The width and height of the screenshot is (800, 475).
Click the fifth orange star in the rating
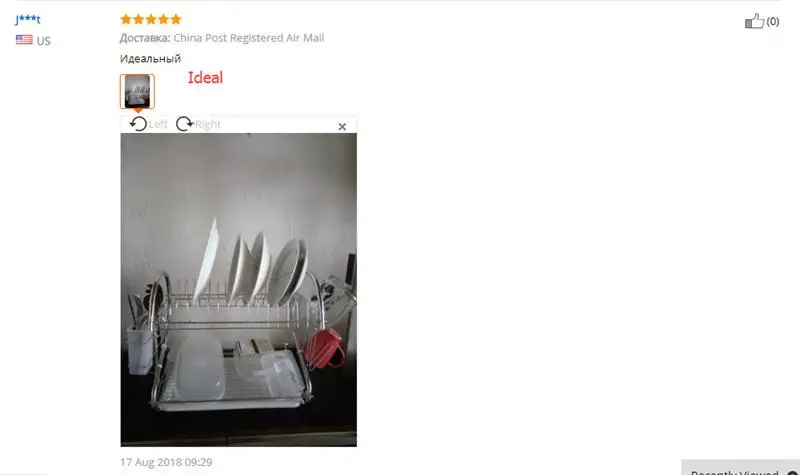point(176,19)
